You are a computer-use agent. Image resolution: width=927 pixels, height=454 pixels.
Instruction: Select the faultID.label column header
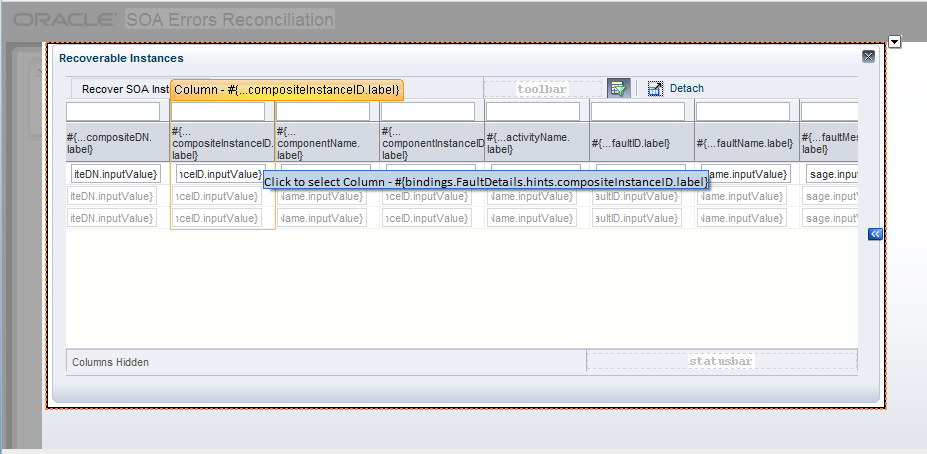click(642, 142)
